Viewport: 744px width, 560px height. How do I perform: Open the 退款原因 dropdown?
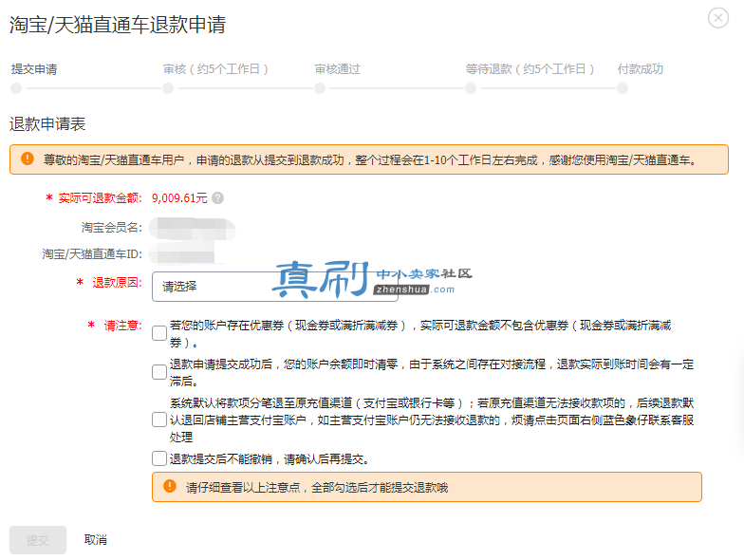[275, 287]
